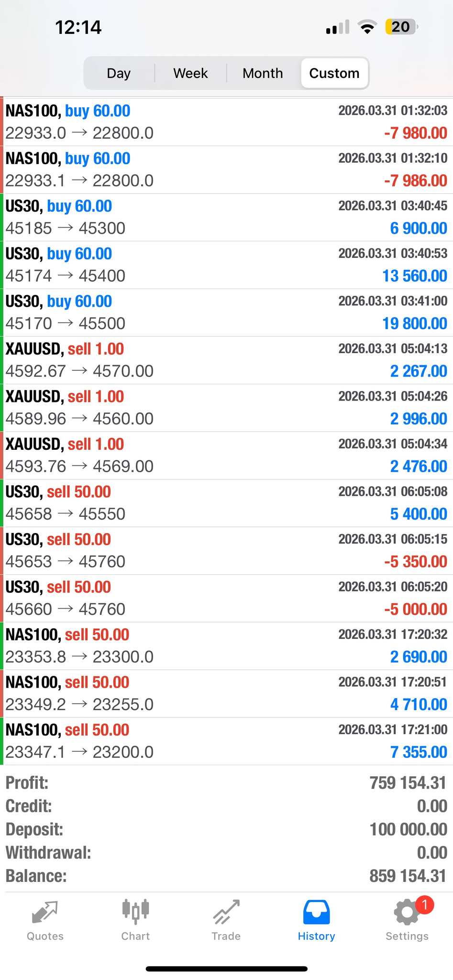Select XAUUSD sell trade with 2 996.00 profit
This screenshot has width=453, height=980.
(x=226, y=408)
